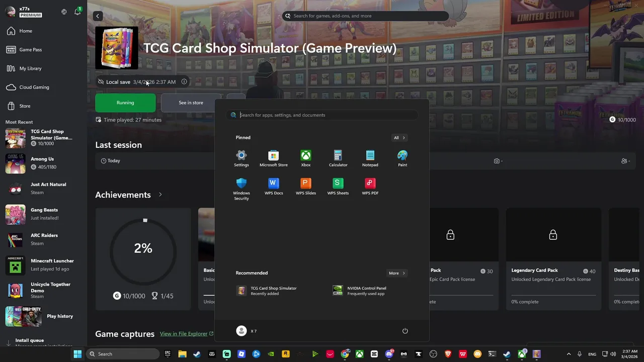Click the Start menu power icon
Image resolution: width=644 pixels, height=362 pixels.
(x=405, y=331)
